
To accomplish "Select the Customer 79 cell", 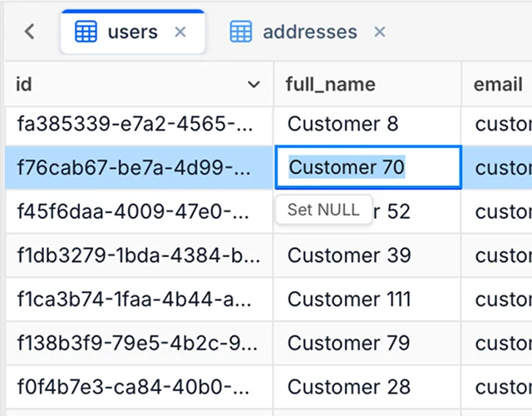I will (x=367, y=343).
